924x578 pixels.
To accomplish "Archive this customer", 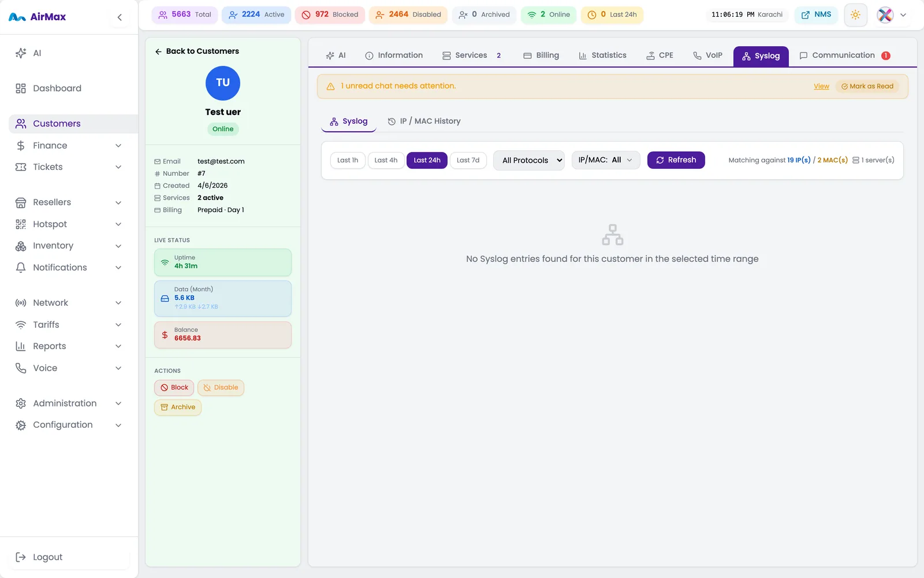I will (x=178, y=407).
